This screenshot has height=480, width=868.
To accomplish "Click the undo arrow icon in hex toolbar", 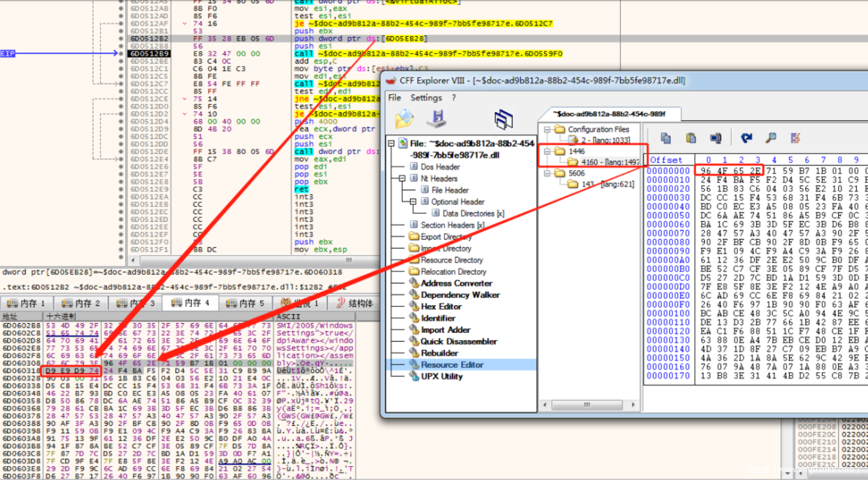I will [746, 138].
